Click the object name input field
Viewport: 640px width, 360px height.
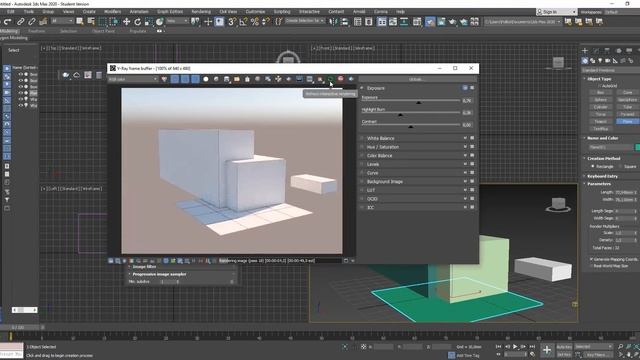click(611, 147)
